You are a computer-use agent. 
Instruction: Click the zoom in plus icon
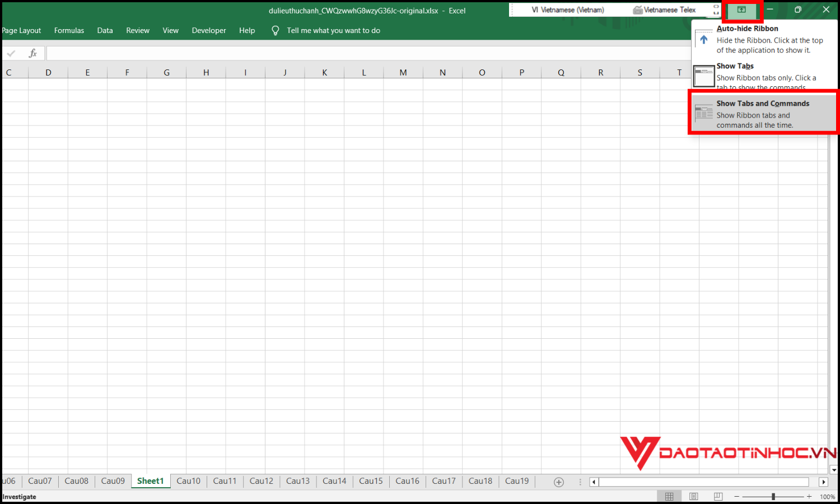809,497
